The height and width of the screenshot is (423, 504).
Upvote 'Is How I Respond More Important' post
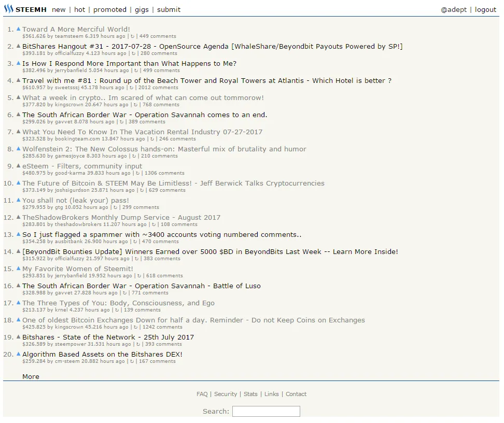point(18,63)
